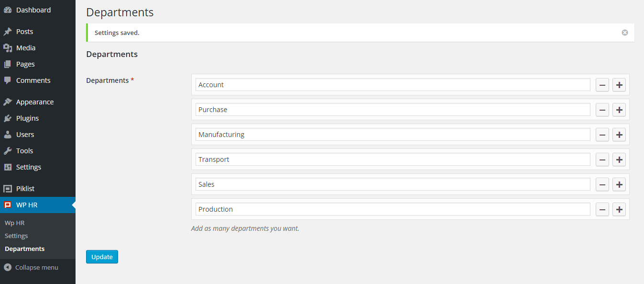Image resolution: width=644 pixels, height=284 pixels.
Task: Click into the Transport department field
Action: [393, 159]
